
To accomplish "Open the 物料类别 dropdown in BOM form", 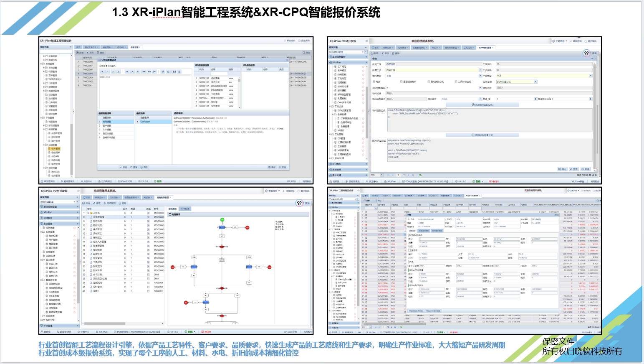I will point(480,76).
